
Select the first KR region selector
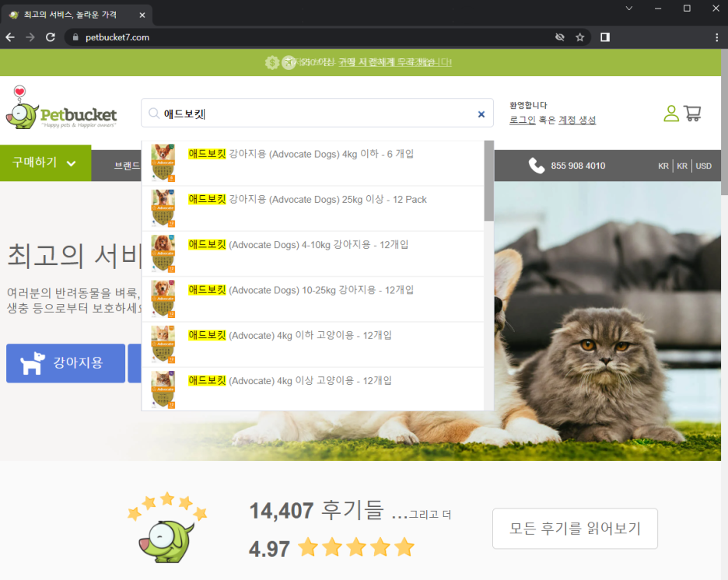[663, 166]
